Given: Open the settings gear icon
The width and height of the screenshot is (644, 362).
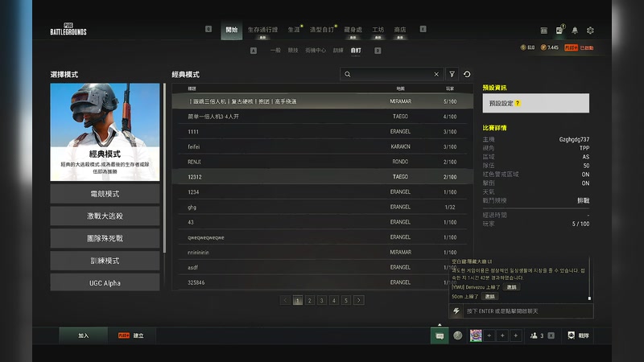Looking at the screenshot, I should click(x=590, y=31).
